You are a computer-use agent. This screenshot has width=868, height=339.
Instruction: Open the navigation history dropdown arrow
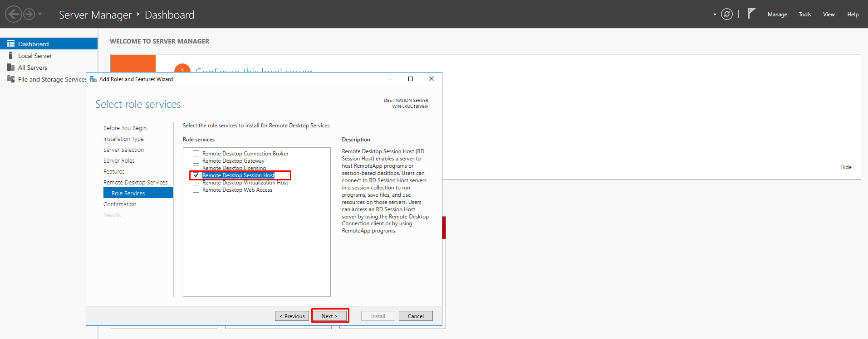tap(40, 14)
